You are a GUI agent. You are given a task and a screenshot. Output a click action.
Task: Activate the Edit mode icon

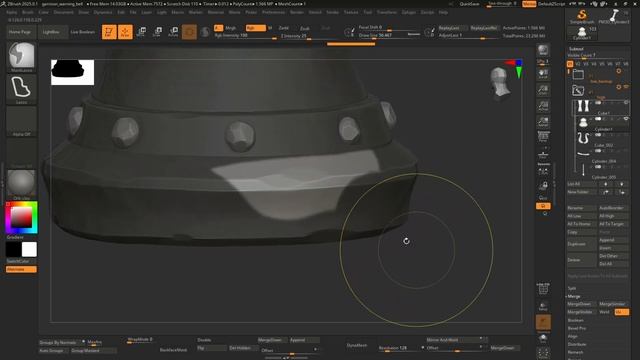[109, 32]
